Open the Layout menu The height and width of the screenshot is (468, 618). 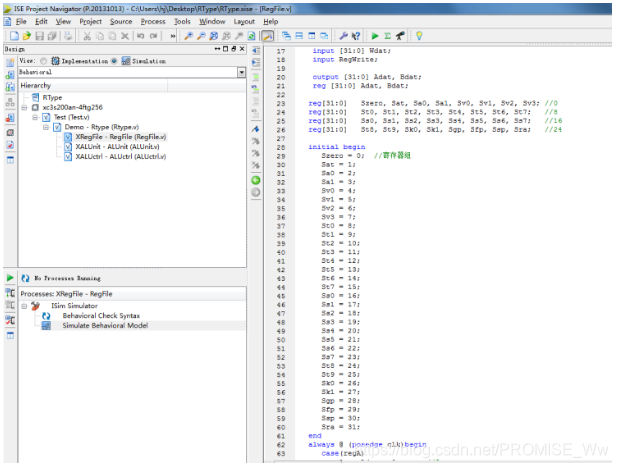coord(244,21)
